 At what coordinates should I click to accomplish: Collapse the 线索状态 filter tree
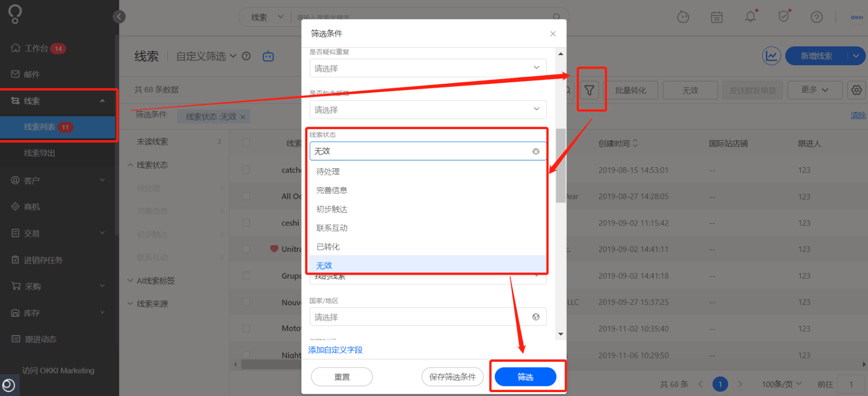(130, 165)
